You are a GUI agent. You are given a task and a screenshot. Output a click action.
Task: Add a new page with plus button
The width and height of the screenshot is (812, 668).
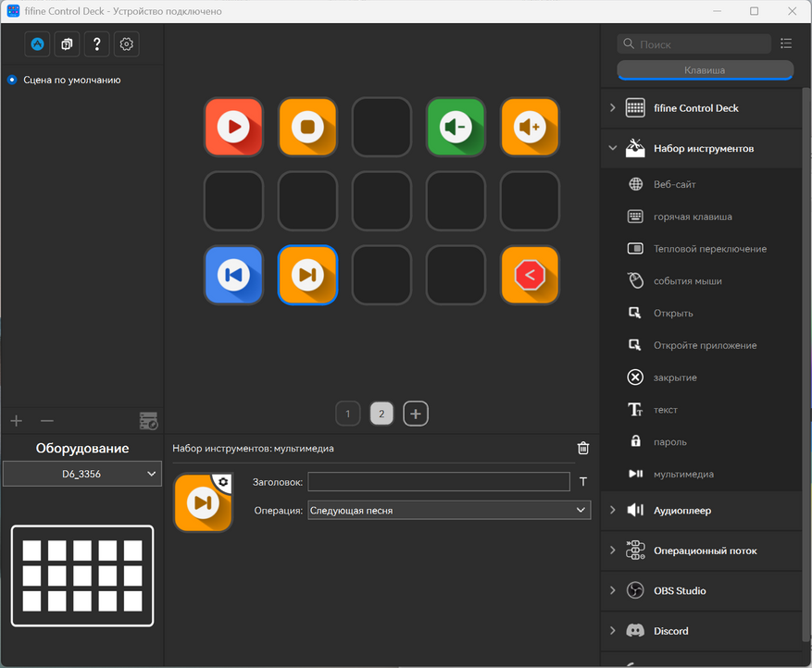click(416, 414)
